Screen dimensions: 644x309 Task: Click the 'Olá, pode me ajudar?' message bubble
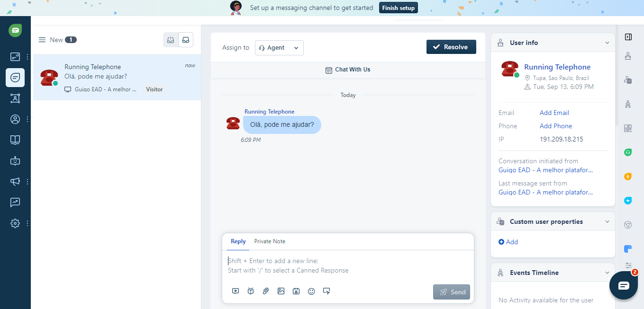click(282, 124)
